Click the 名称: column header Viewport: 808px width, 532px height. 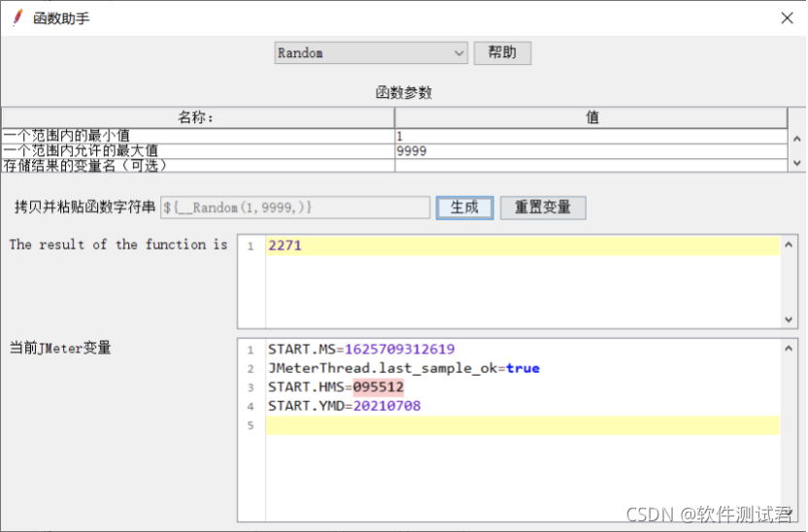coord(198,117)
